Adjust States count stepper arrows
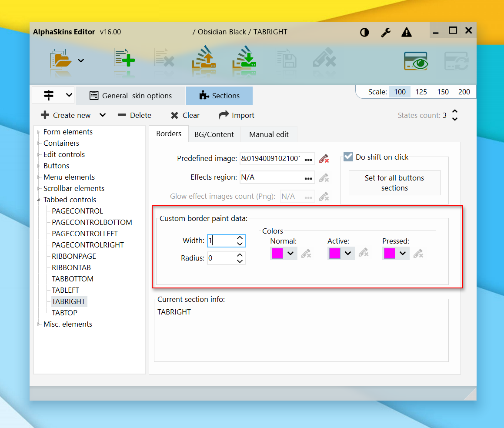This screenshot has height=428, width=504. click(x=455, y=115)
